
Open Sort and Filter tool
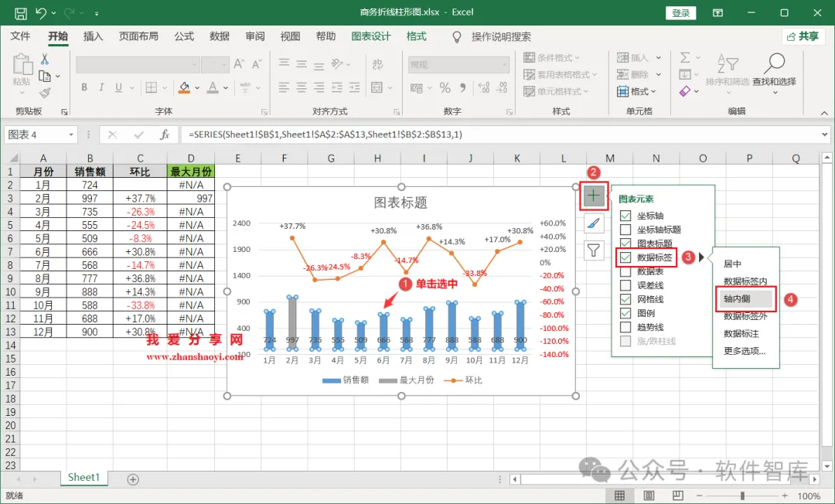pos(728,71)
